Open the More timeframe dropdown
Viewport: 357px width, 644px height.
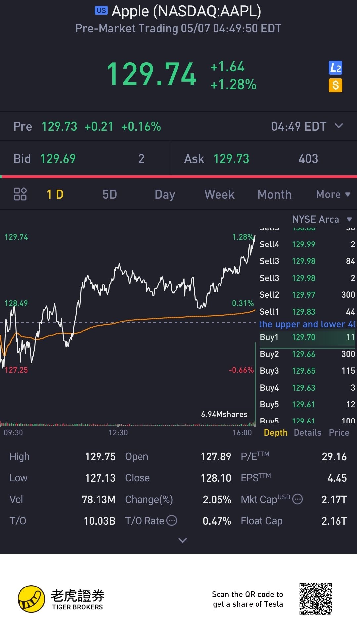[x=333, y=194]
